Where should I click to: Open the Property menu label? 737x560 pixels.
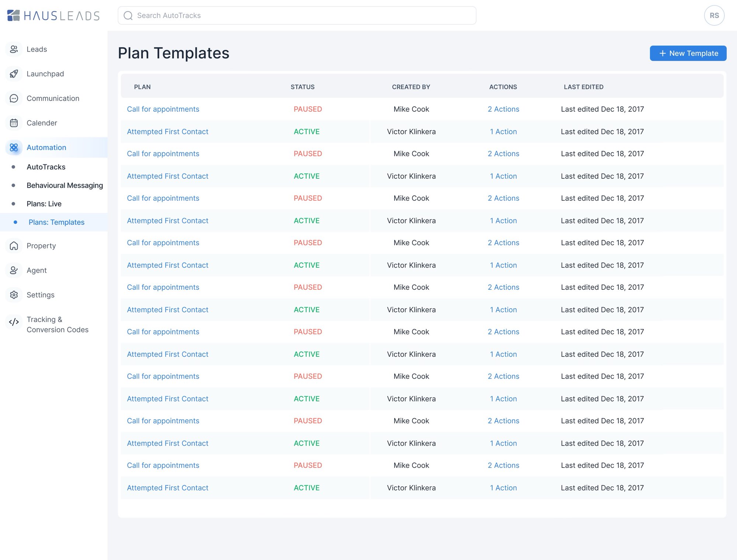click(x=41, y=246)
